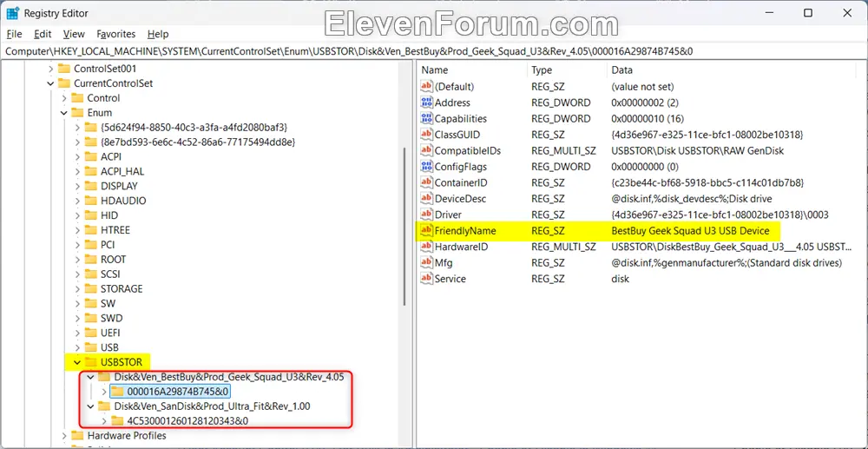Screen dimensions: 868x449
Task: Open the Help menu
Action: (x=158, y=34)
